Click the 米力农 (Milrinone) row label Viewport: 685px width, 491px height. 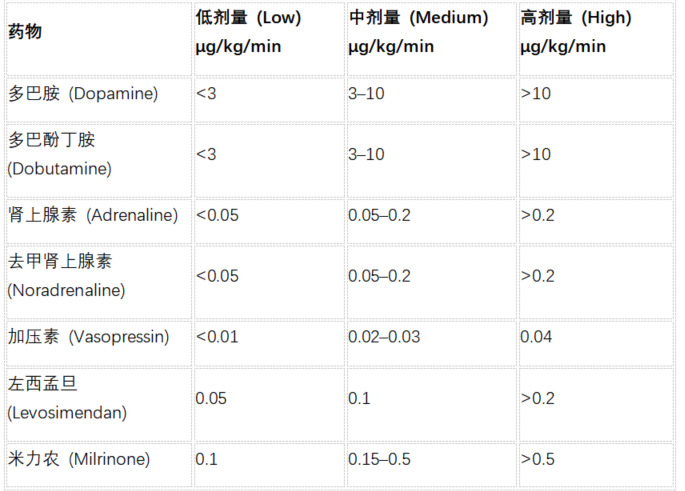tap(99, 465)
